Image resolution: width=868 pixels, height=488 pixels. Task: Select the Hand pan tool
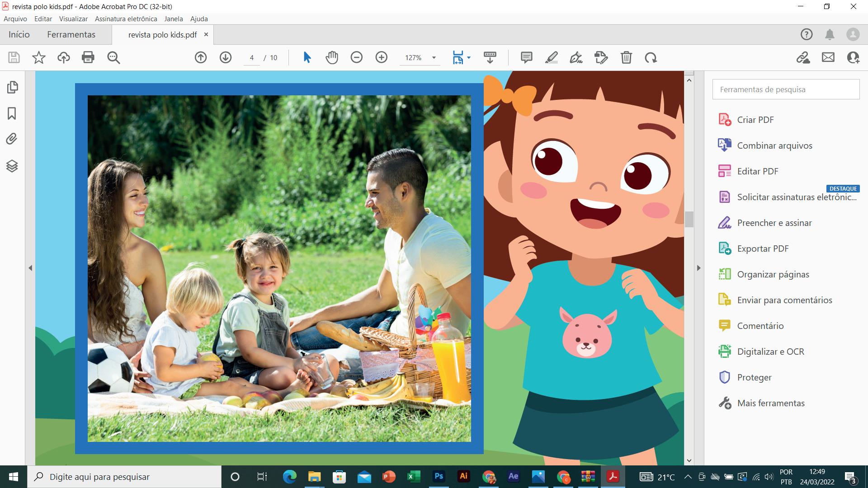(332, 57)
